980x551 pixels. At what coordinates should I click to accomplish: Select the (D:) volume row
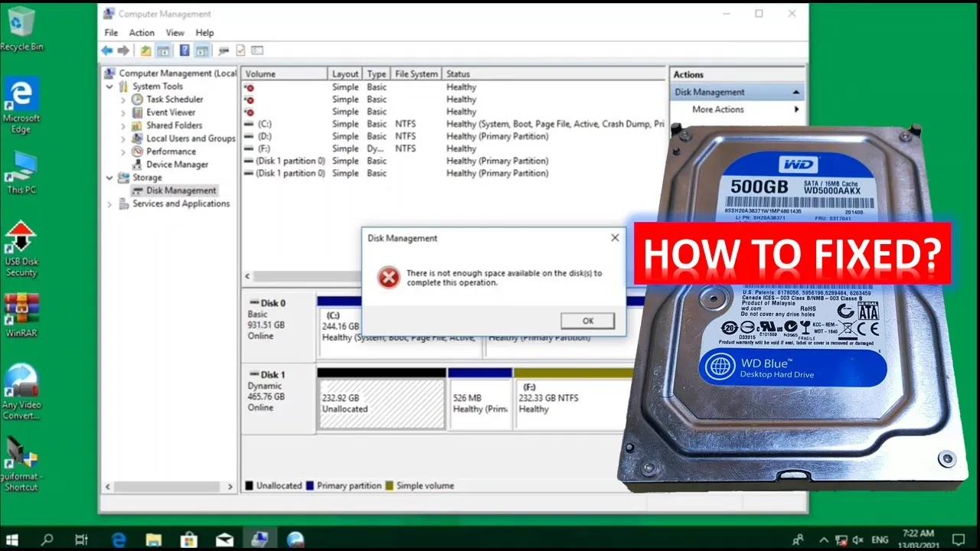[x=453, y=136]
